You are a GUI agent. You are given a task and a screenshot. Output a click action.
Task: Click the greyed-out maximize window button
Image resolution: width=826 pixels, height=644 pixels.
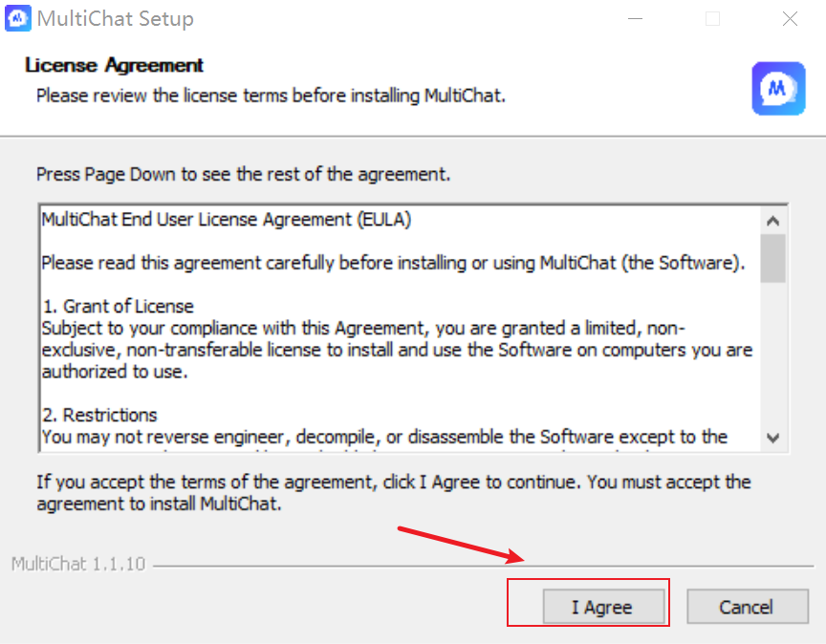713,19
